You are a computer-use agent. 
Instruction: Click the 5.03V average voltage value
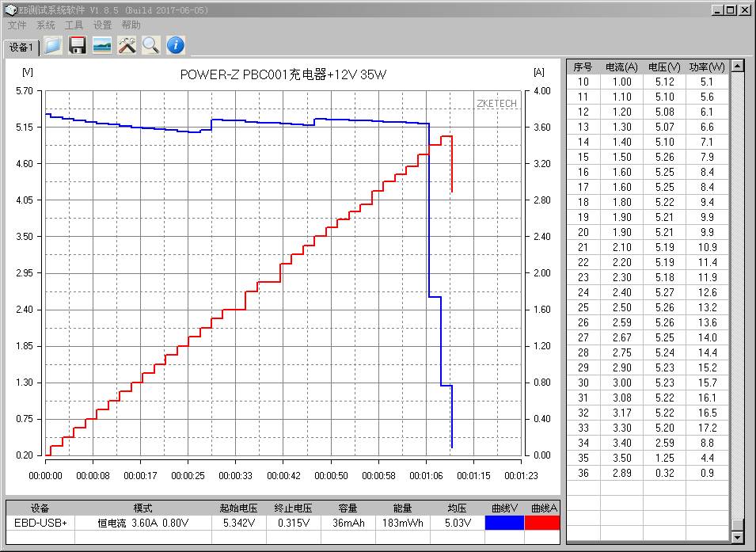(457, 523)
